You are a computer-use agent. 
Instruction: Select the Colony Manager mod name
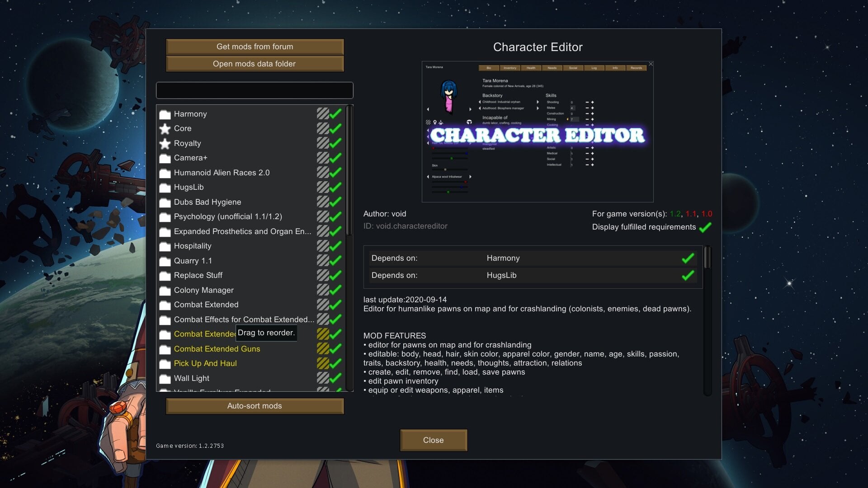tap(204, 290)
